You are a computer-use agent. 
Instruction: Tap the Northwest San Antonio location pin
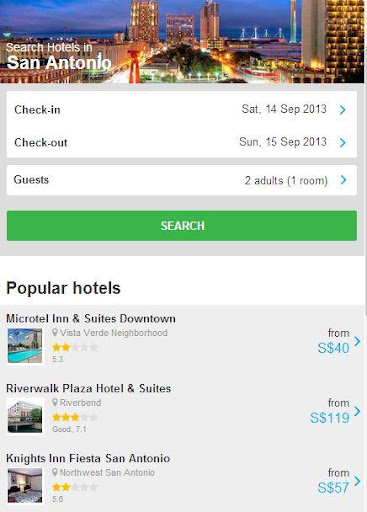coord(55,472)
